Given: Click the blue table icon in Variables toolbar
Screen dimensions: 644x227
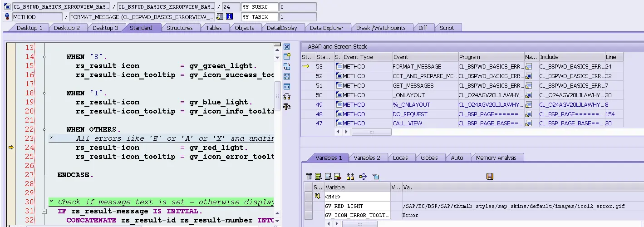Looking at the screenshot, I should pos(327,176).
